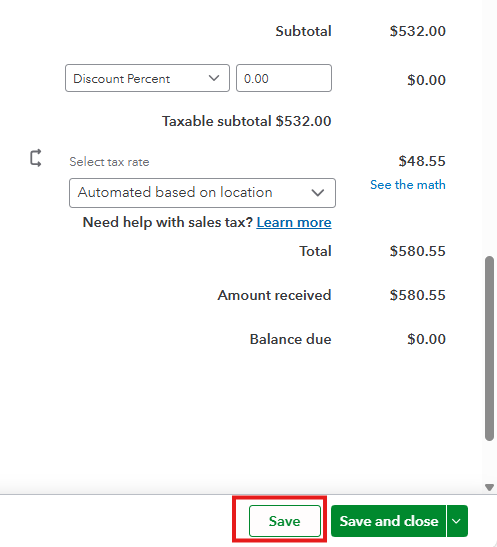Expand the Save and close options arrow
Image resolution: width=497 pixels, height=547 pixels.
click(x=457, y=521)
